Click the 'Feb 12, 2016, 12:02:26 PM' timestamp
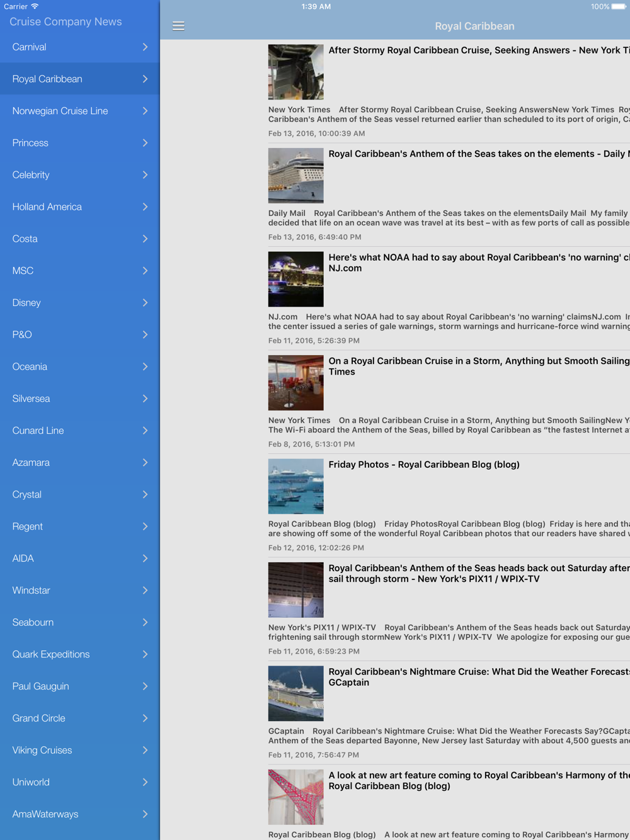This screenshot has height=840, width=630. click(x=316, y=548)
